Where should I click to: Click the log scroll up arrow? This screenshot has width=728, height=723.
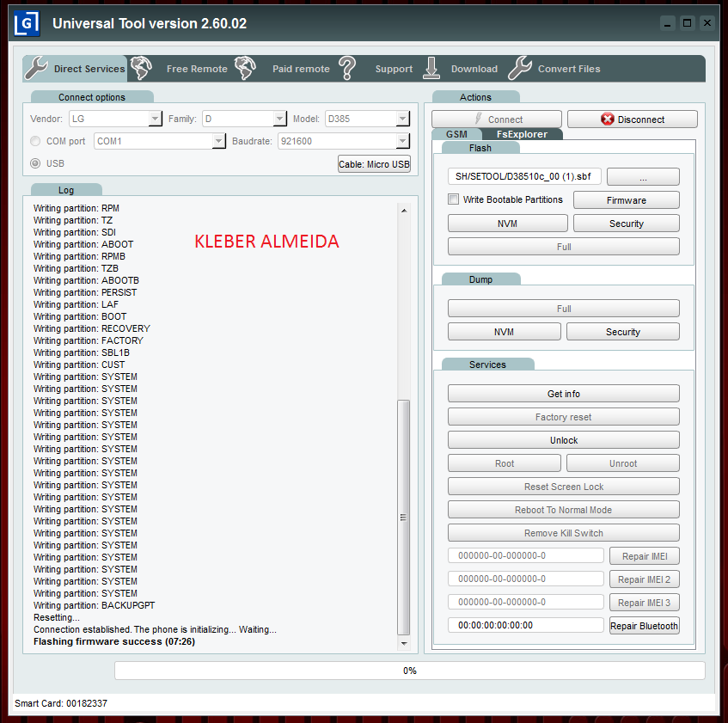[x=403, y=210]
